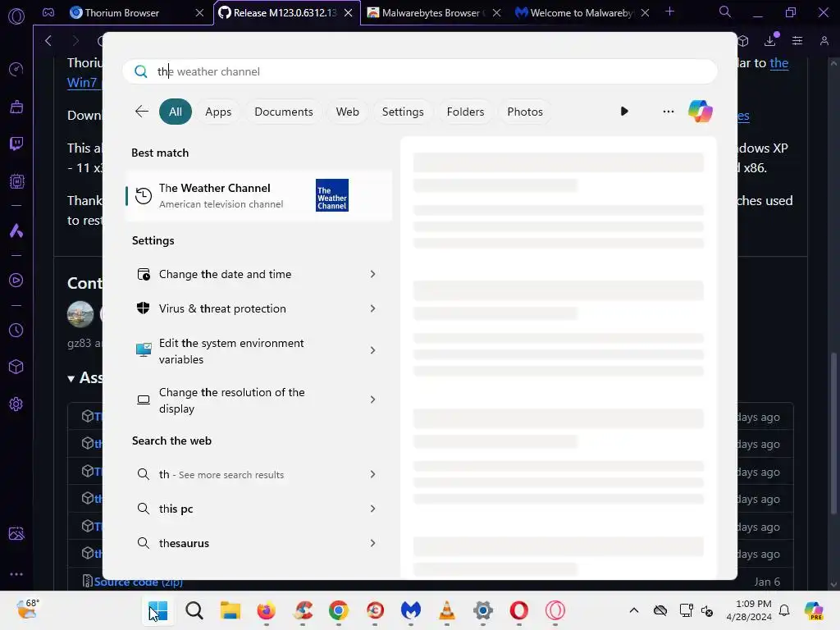Filter search results by Photos
840x630 pixels.
[525, 112]
